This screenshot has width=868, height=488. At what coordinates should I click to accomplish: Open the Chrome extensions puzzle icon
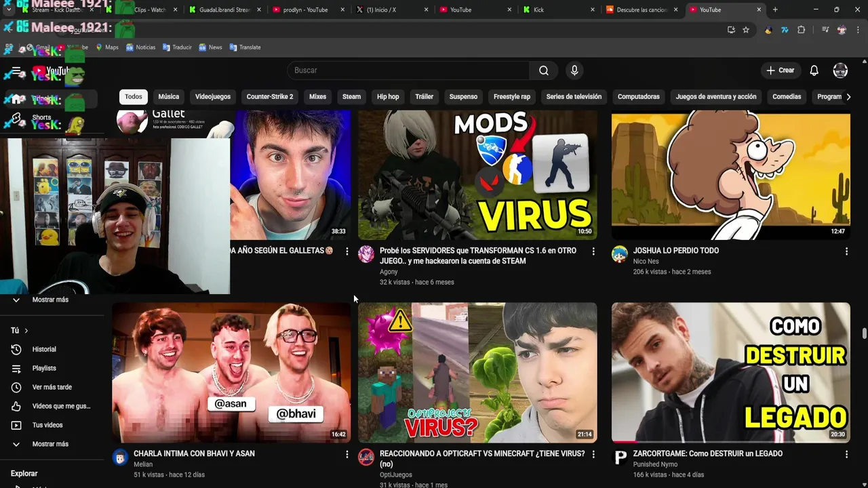pos(802,30)
